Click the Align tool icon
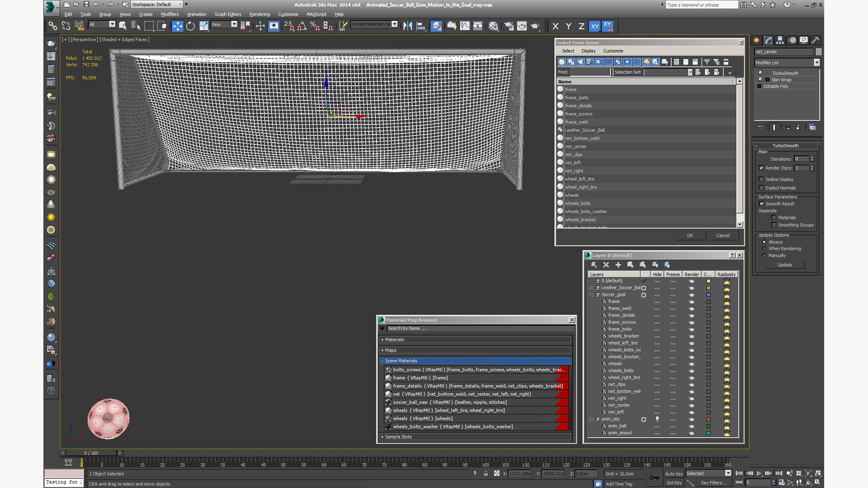The width and height of the screenshot is (868, 488). 421,26
